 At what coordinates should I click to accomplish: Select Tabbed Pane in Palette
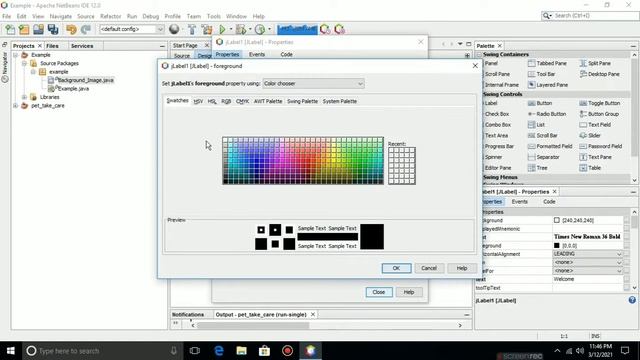[x=547, y=63]
